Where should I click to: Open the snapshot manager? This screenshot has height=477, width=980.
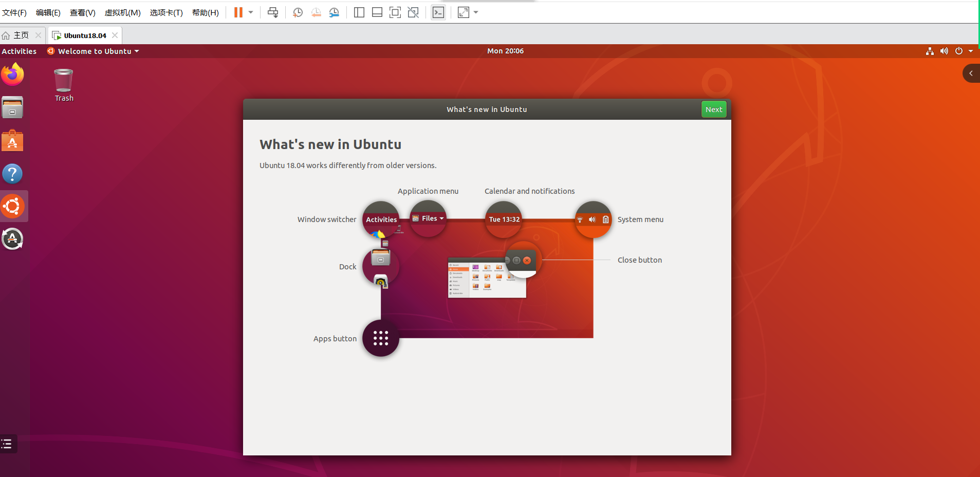334,12
